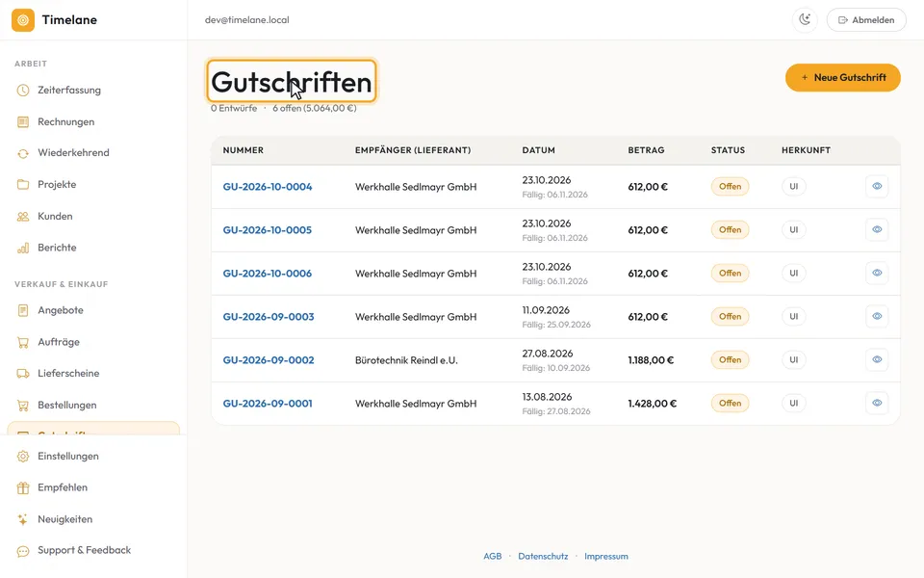Click the Neuigkeiten sparkle icon
Screen dimensions: 924x578
pos(23,519)
